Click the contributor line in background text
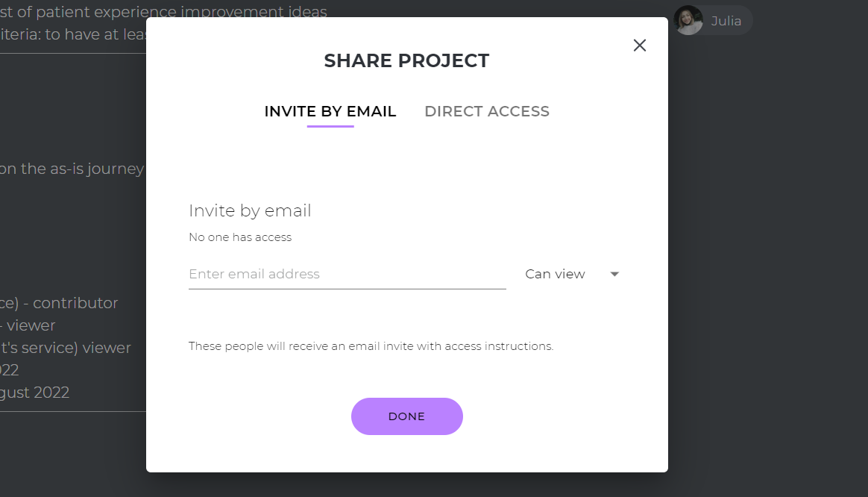This screenshot has height=497, width=868. click(59, 303)
